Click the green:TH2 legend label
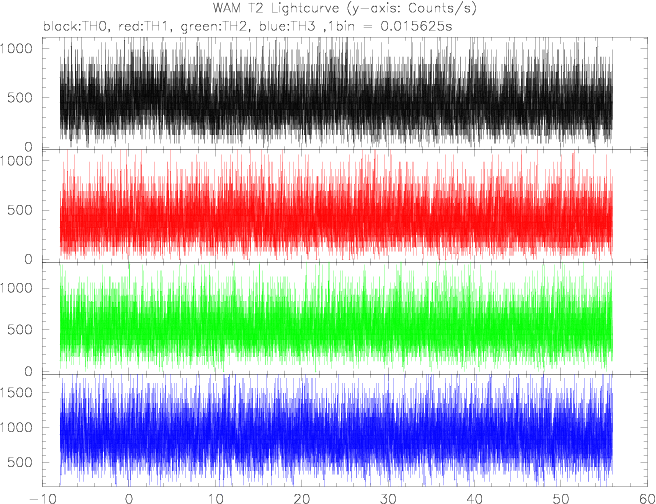The width and height of the screenshot is (656, 504). coord(216,27)
